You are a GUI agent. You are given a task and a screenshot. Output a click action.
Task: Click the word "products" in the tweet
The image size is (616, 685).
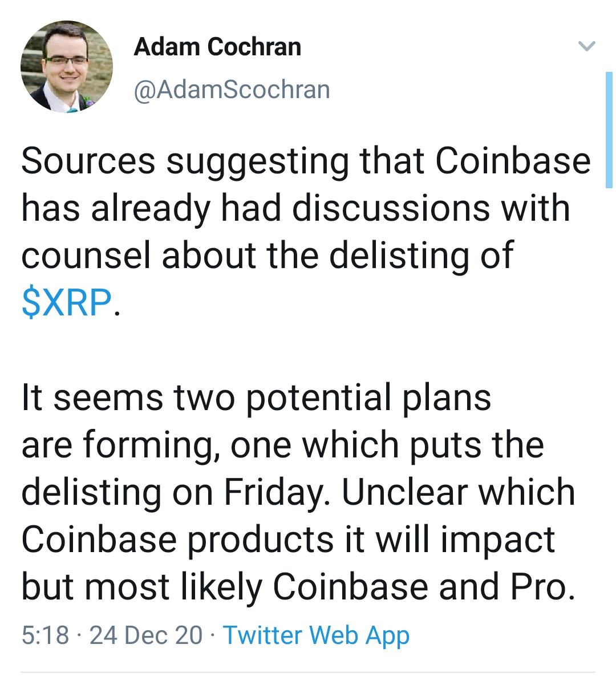(260, 540)
